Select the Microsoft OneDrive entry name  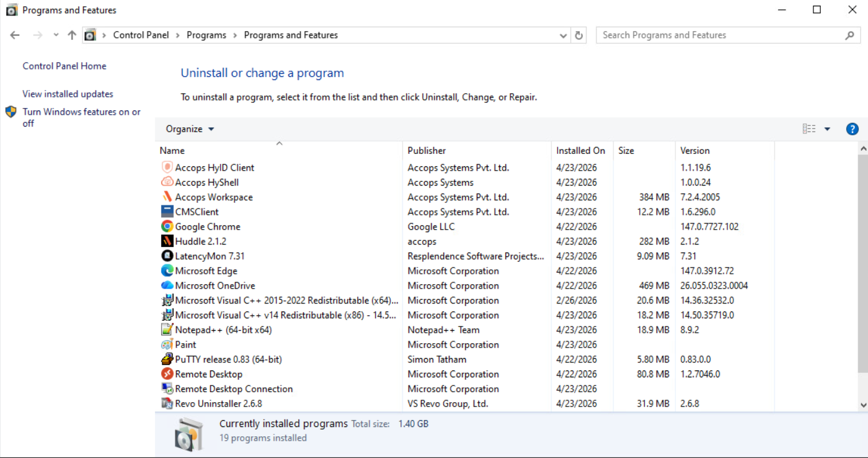click(x=215, y=285)
